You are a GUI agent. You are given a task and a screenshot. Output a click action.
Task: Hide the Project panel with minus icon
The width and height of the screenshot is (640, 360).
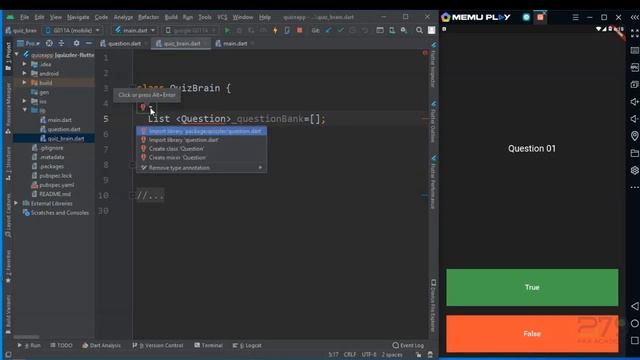[x=88, y=43]
